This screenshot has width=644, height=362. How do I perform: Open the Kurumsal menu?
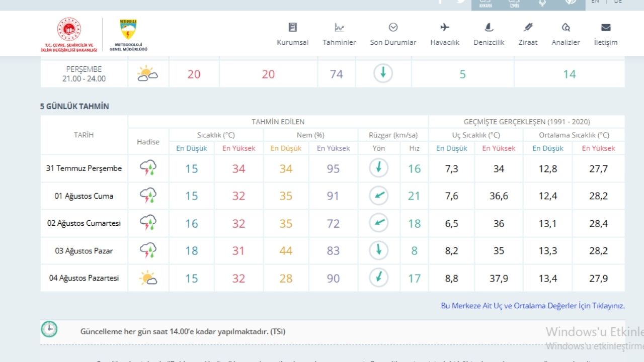[293, 34]
